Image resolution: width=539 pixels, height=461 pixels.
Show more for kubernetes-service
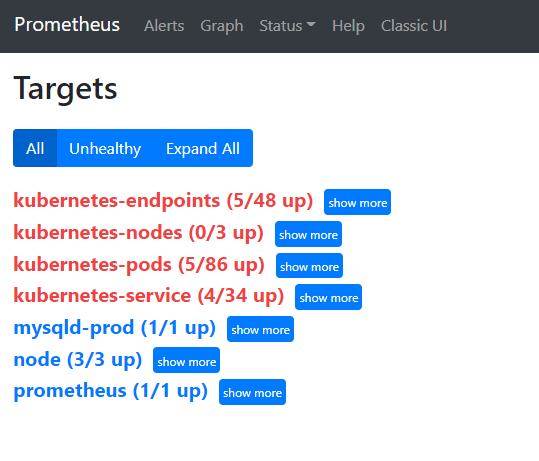point(329,297)
